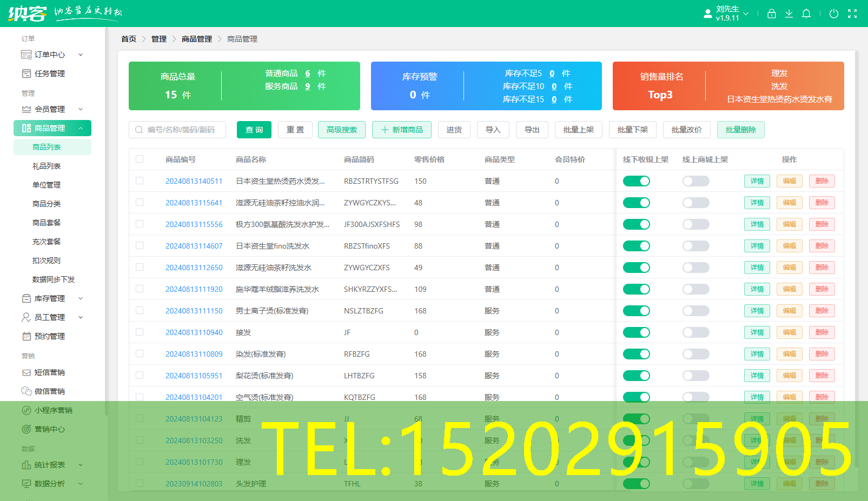The height and width of the screenshot is (501, 868).
Task: Click the lock icon in the top bar
Action: pyautogui.click(x=771, y=14)
